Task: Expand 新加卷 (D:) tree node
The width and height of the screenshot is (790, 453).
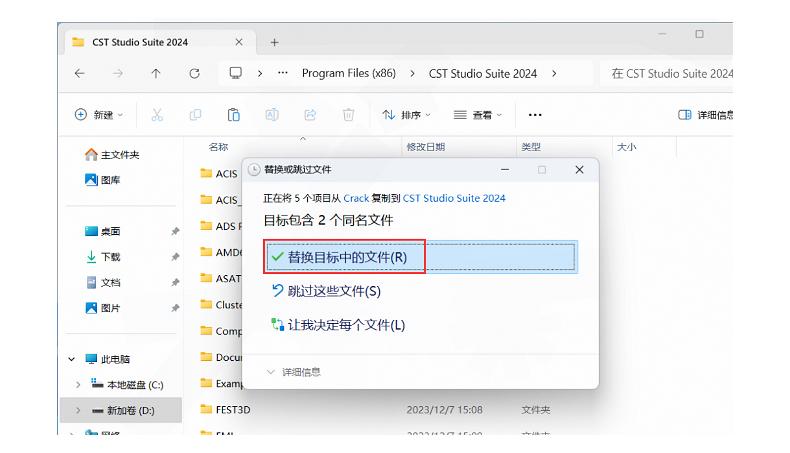Action: [x=78, y=411]
